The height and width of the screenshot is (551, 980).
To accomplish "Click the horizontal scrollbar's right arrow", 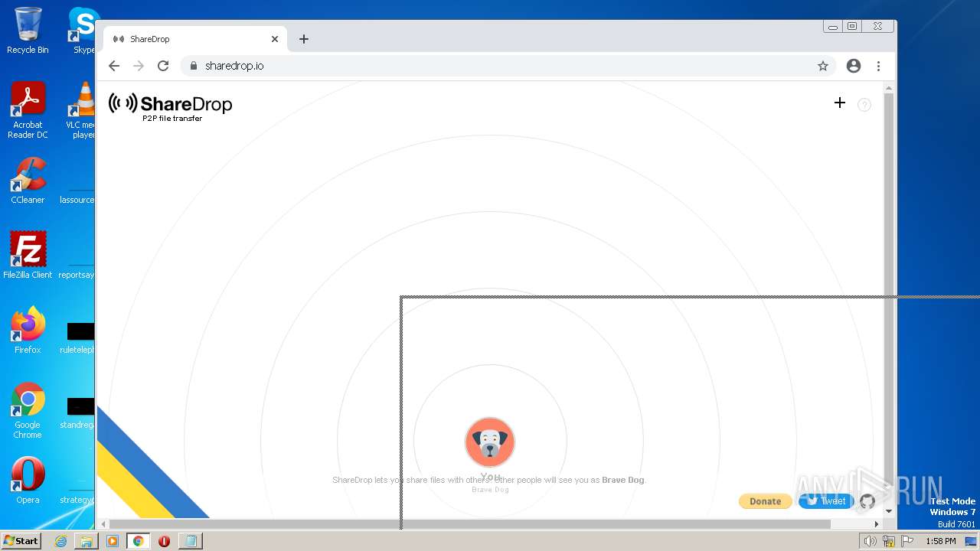I will pyautogui.click(x=877, y=524).
